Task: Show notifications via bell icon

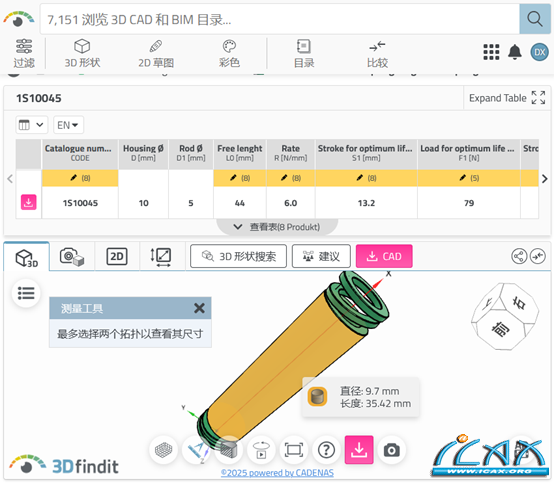Action: pos(515,52)
